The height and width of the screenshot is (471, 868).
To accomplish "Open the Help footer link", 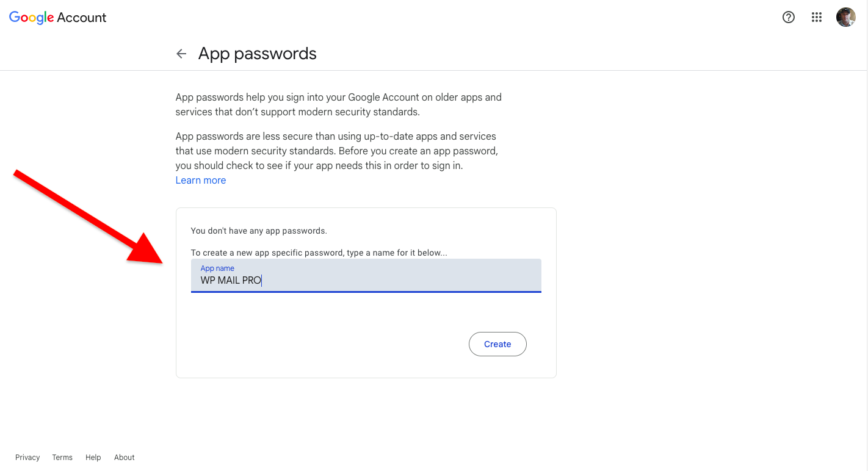I will (93, 458).
